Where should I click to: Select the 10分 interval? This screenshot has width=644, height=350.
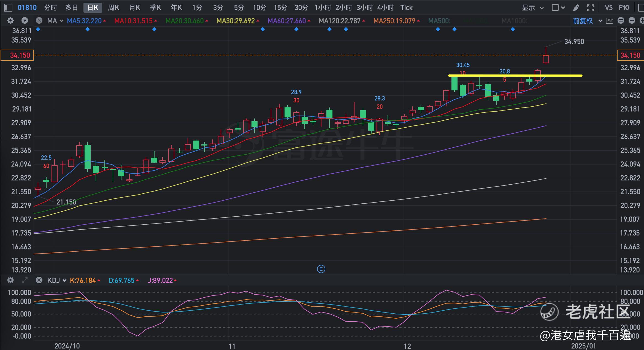pos(260,8)
